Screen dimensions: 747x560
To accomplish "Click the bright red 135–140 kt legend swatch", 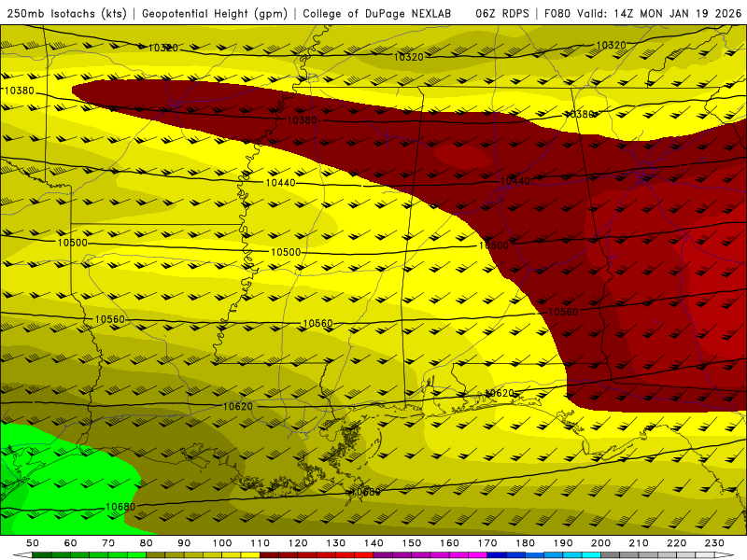I will (364, 555).
